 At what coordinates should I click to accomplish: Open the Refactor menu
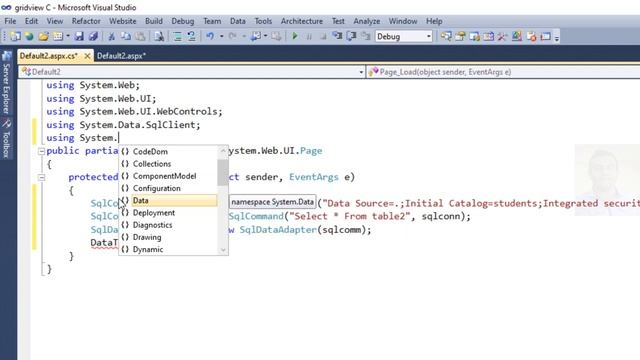86,21
